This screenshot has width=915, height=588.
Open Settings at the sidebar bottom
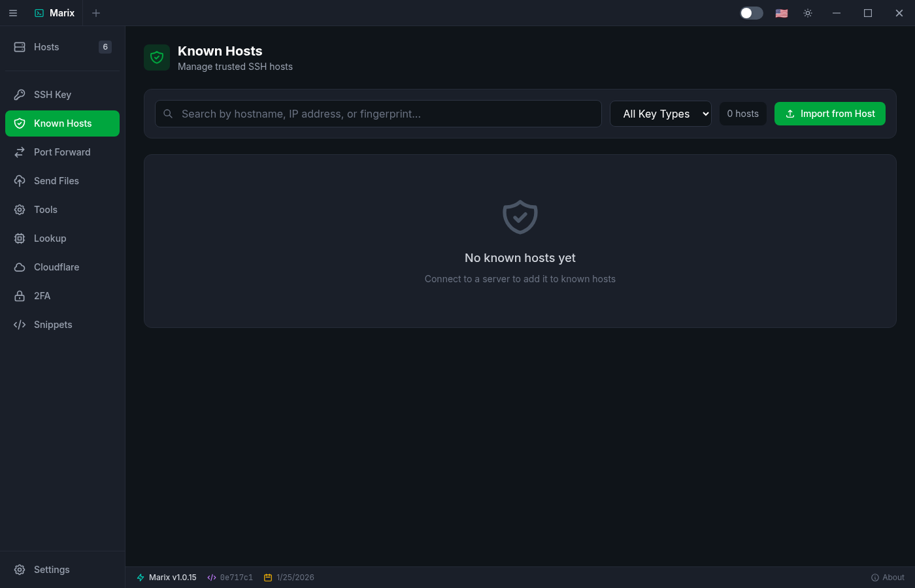point(50,569)
